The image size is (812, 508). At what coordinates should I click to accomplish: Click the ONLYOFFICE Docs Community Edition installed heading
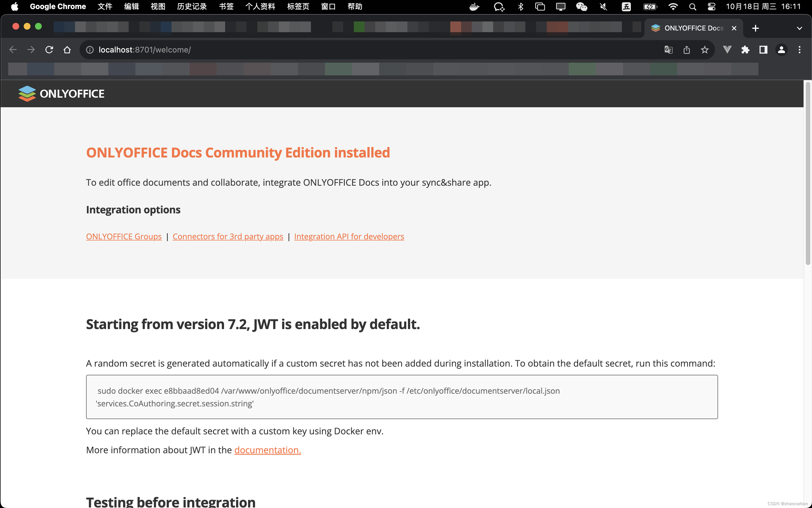[x=238, y=152]
